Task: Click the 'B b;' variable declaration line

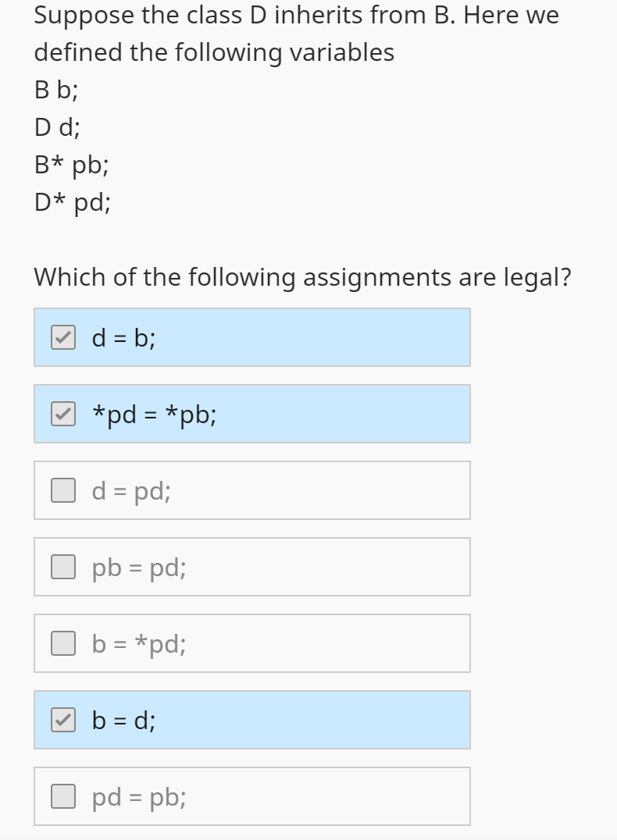Action: click(x=55, y=90)
